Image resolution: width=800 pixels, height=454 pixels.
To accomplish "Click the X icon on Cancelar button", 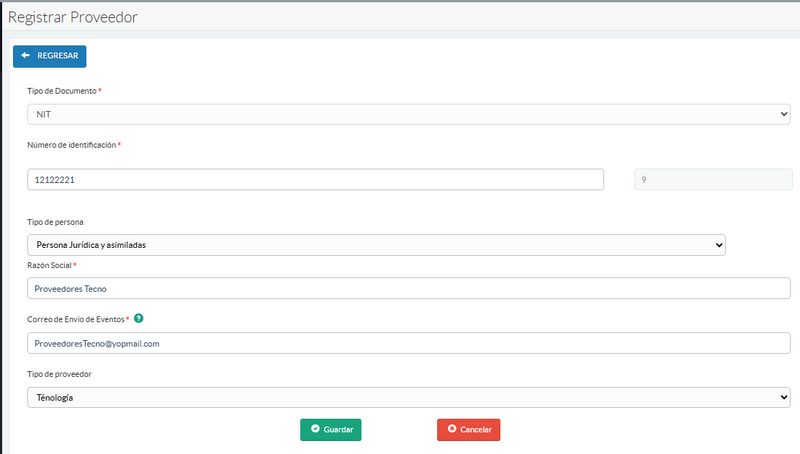I will point(452,429).
